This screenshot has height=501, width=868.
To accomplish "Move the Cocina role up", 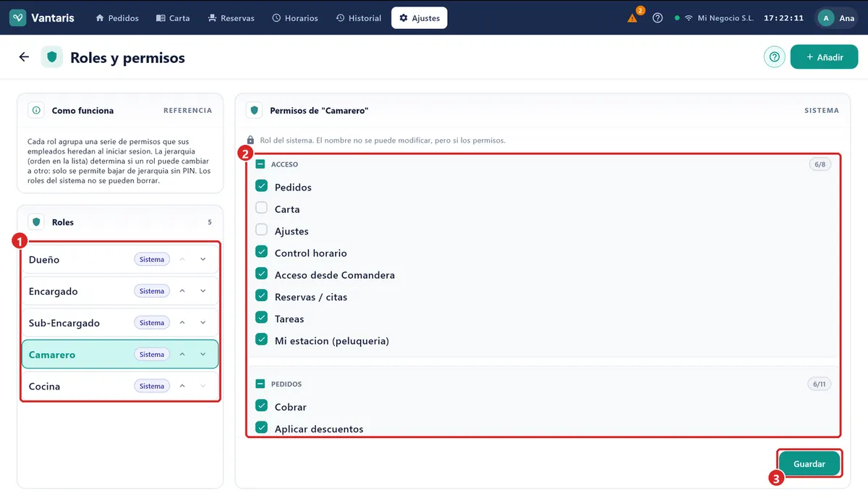I will coord(182,386).
